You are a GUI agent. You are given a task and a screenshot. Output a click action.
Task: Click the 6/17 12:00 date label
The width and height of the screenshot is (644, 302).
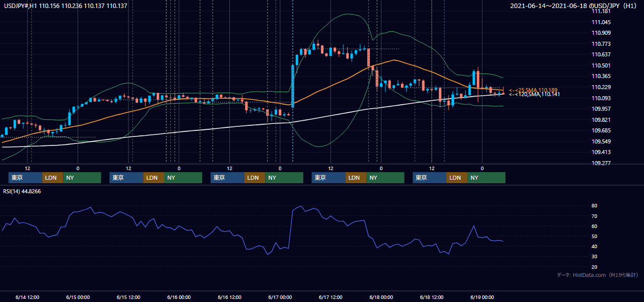[331, 297]
